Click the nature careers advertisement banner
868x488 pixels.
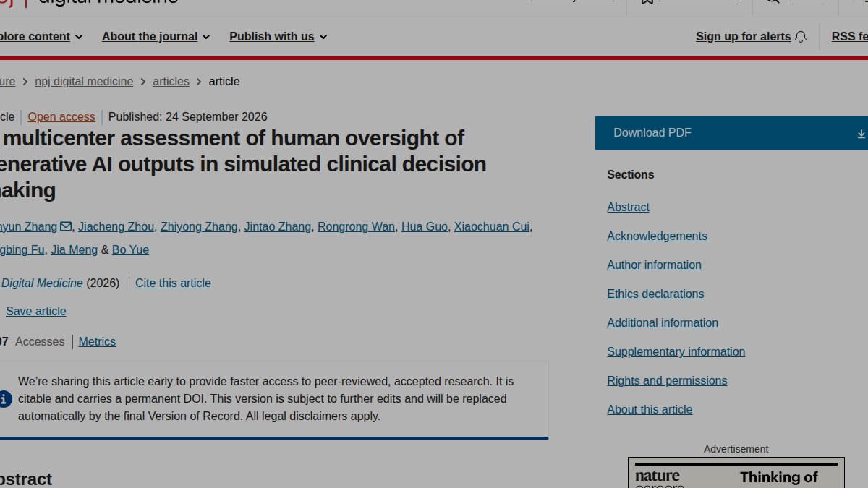736,473
